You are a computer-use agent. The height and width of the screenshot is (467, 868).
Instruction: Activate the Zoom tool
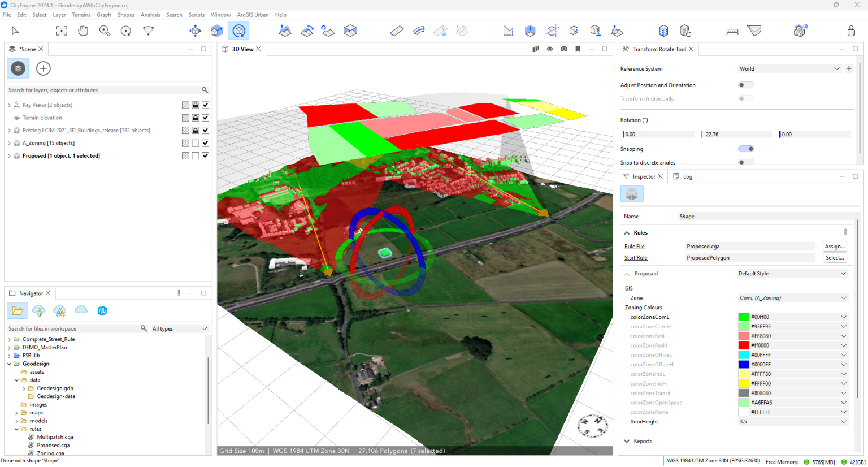[x=105, y=31]
